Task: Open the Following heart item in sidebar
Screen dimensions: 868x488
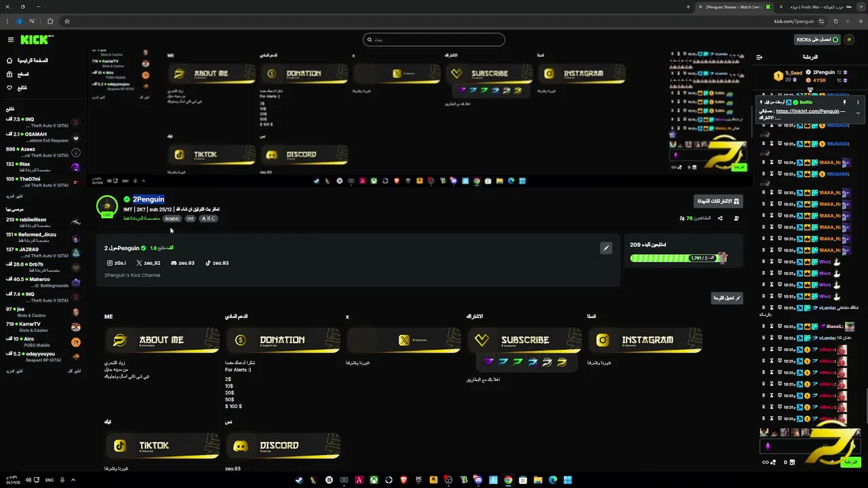Action: (17, 87)
